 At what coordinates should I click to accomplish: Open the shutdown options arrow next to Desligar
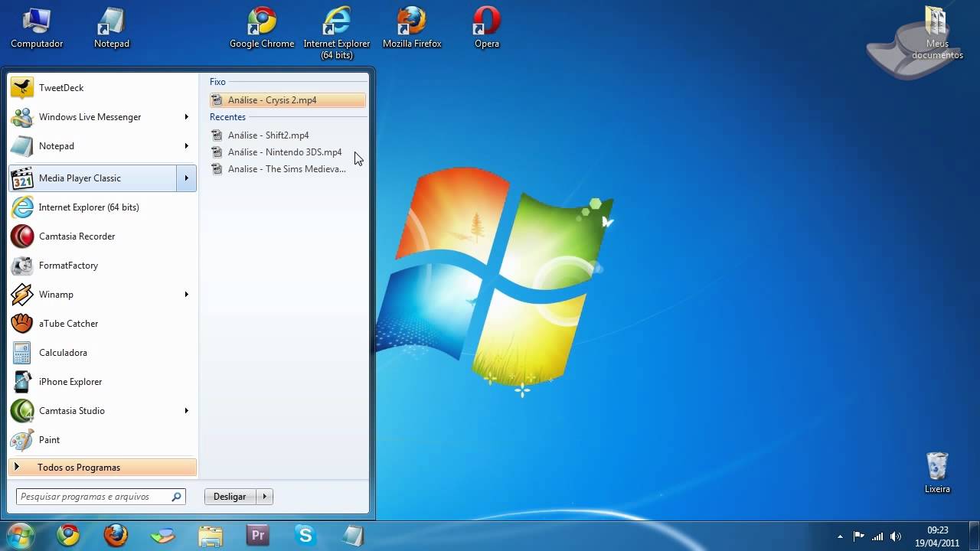click(264, 497)
